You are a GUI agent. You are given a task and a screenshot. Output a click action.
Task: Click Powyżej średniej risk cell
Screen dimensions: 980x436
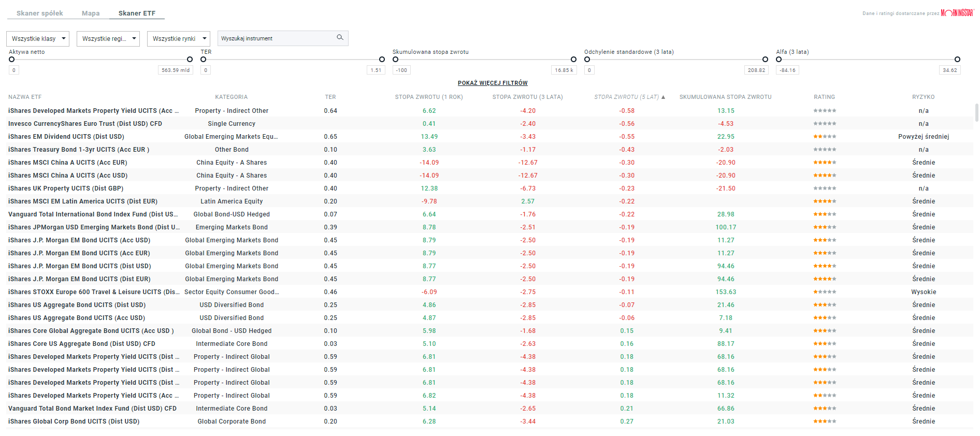point(924,137)
